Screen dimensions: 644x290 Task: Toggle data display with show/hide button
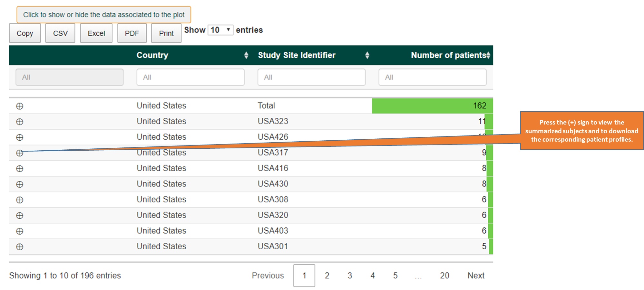104,15
